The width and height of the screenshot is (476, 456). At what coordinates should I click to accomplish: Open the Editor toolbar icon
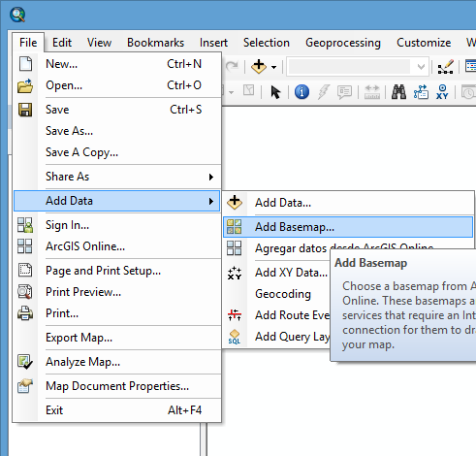446,67
